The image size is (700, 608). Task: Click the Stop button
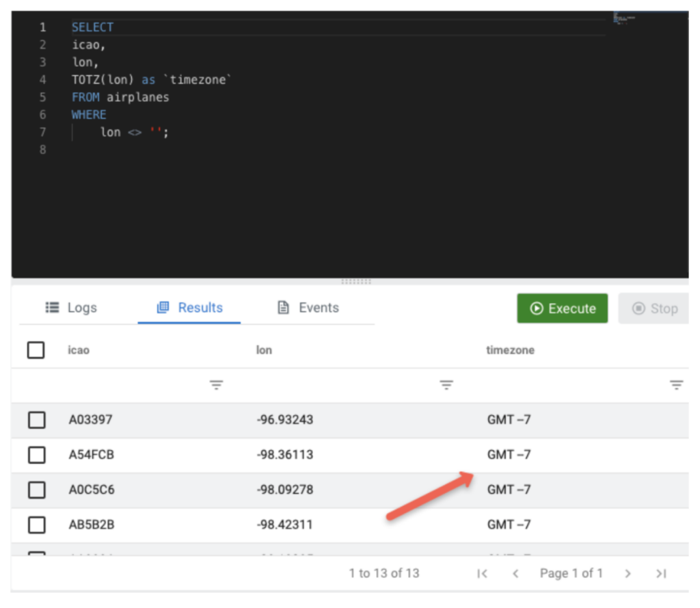654,308
